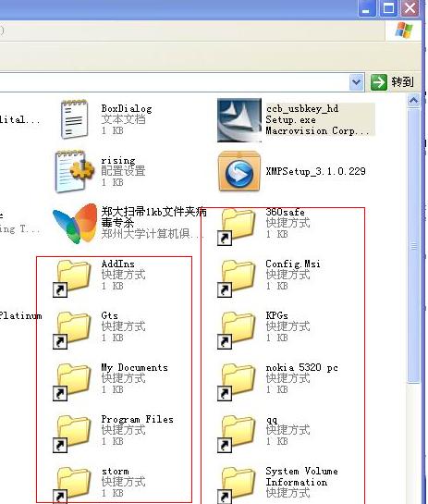Close the Explorer window

click(410, 7)
